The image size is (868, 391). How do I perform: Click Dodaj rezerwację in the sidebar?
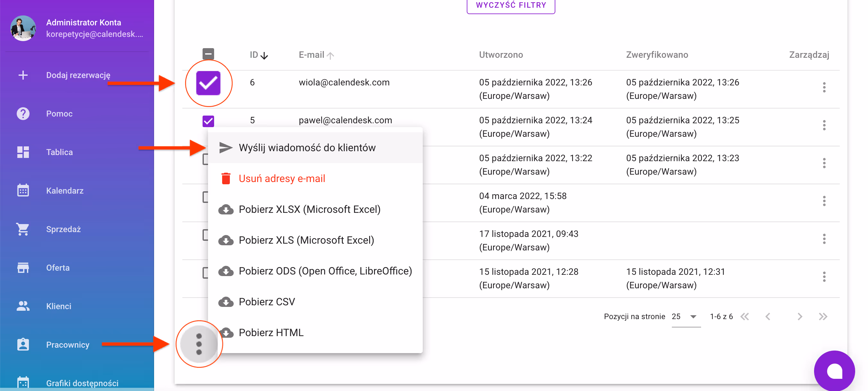[x=78, y=75]
